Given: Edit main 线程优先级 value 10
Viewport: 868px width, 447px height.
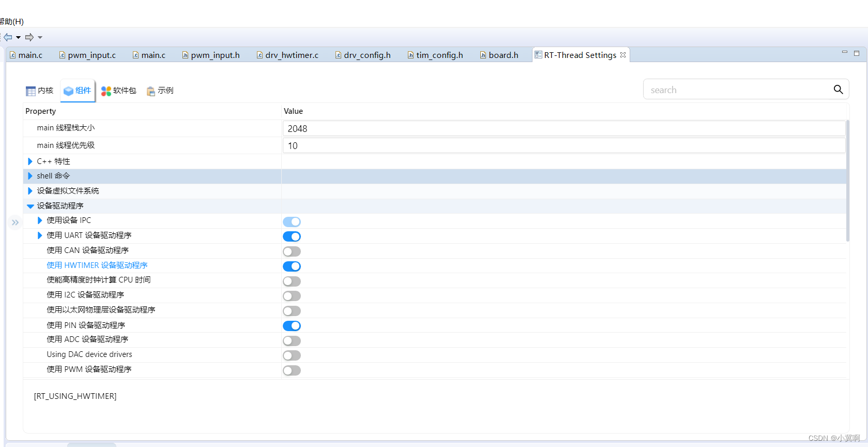Looking at the screenshot, I should click(564, 145).
